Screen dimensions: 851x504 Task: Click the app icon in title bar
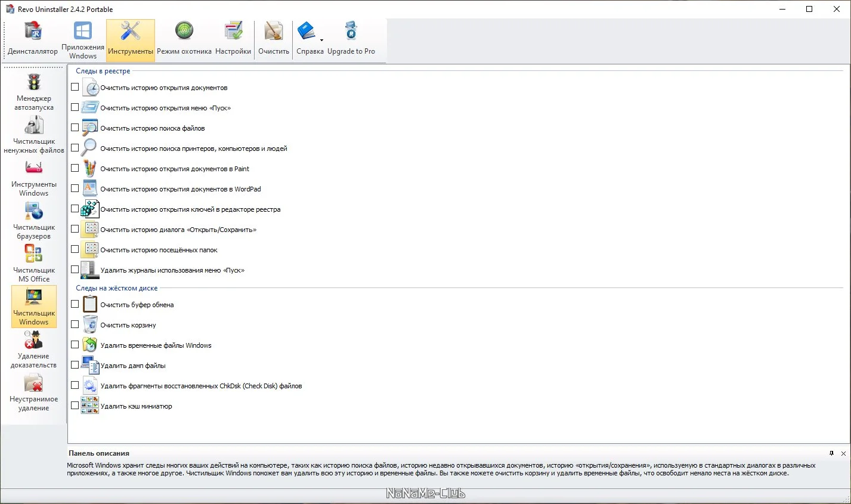(10, 9)
